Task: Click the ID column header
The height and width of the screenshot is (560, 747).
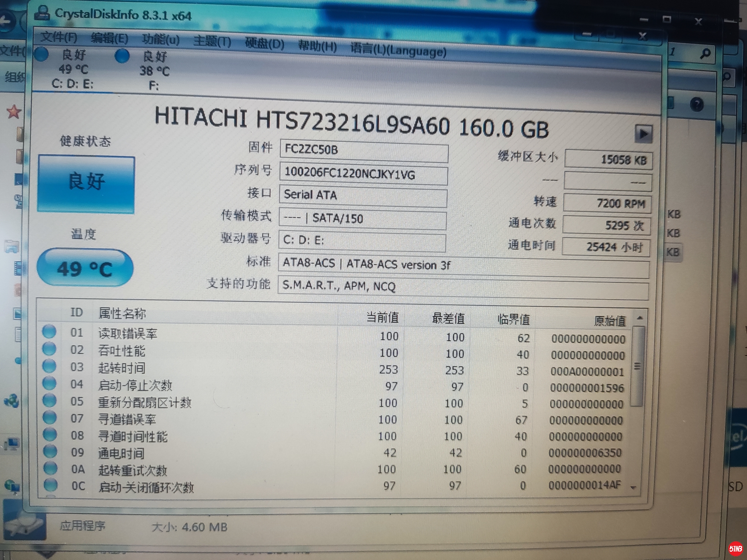Action: click(77, 312)
